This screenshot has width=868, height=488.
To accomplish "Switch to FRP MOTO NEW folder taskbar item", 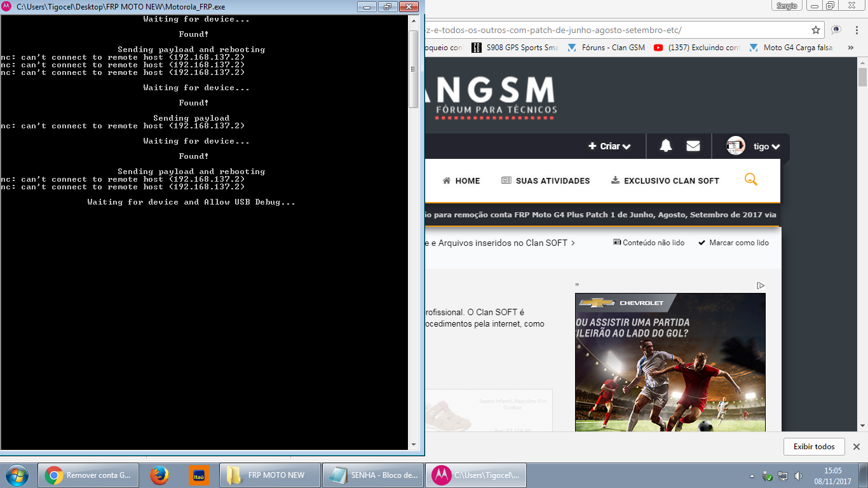I will click(269, 475).
